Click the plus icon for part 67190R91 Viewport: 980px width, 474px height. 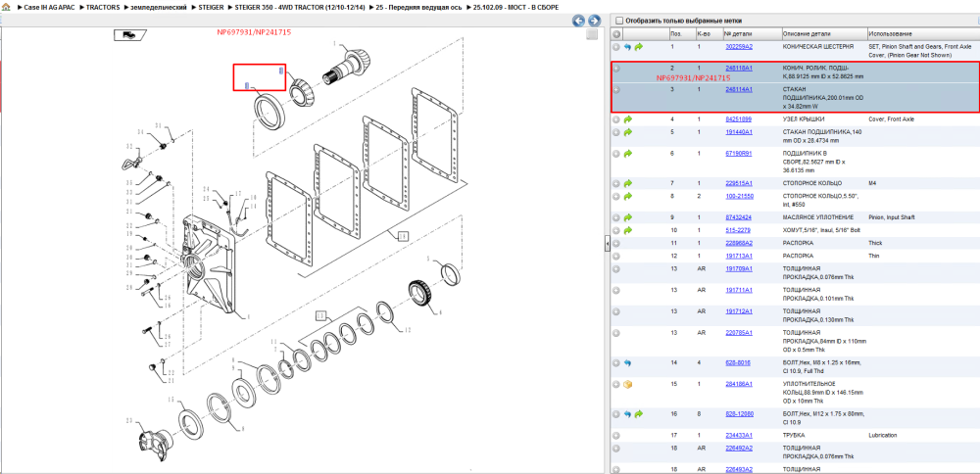(x=616, y=153)
